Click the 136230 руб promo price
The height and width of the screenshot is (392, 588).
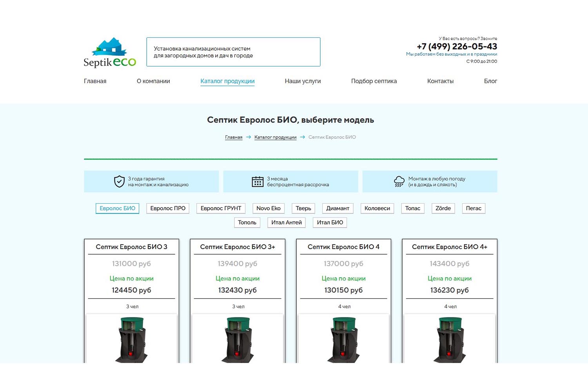click(x=450, y=290)
